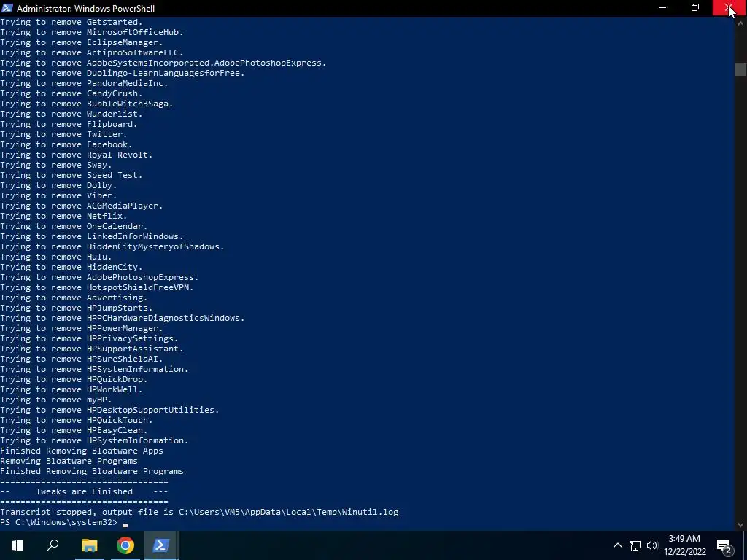
Task: Close the Administrator PowerShell window
Action: pyautogui.click(x=729, y=7)
